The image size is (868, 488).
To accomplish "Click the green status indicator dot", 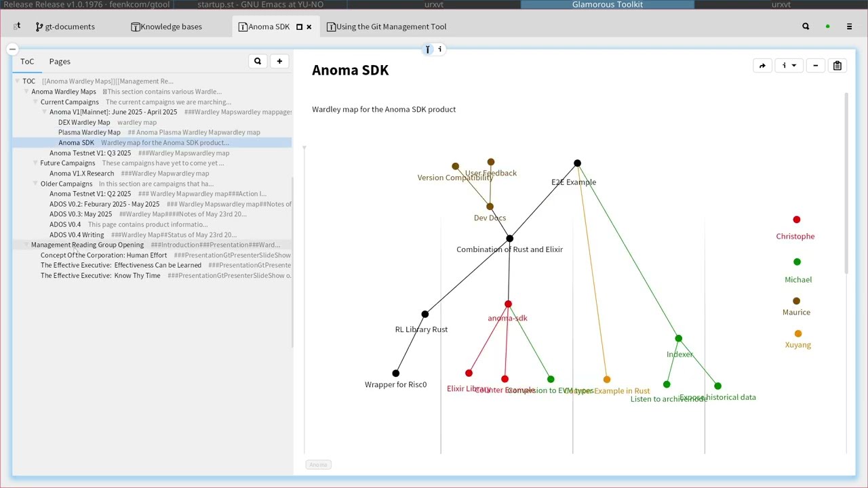I will (827, 26).
